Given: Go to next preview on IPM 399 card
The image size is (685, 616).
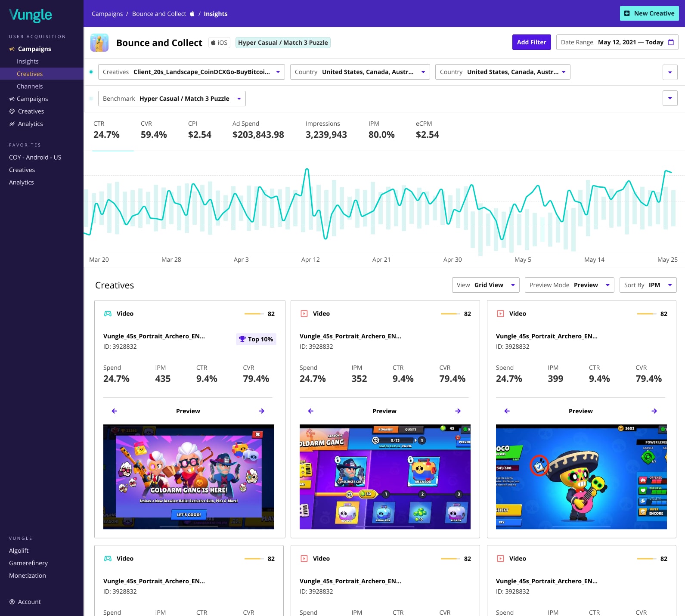Looking at the screenshot, I should (654, 411).
